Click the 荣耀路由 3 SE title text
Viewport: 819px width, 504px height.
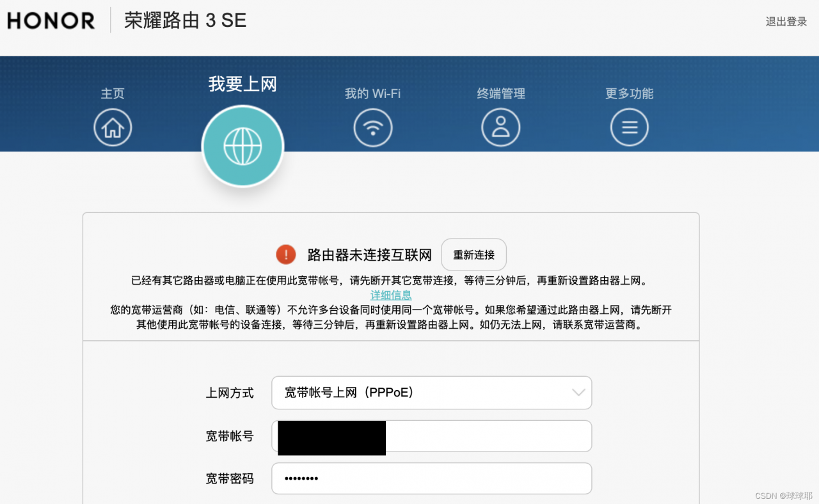[184, 20]
